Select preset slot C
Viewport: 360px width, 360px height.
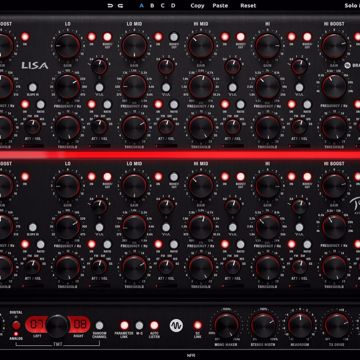coord(162,6)
